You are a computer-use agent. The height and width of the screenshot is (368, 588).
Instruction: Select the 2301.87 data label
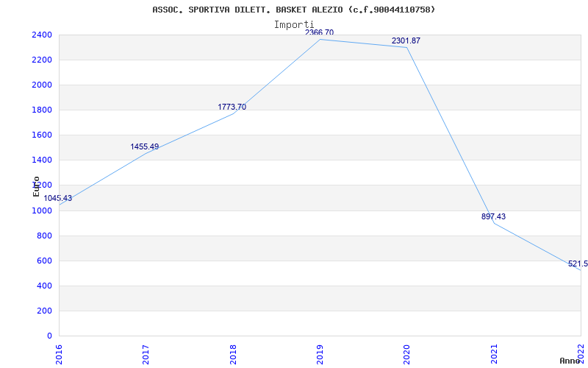[406, 40]
